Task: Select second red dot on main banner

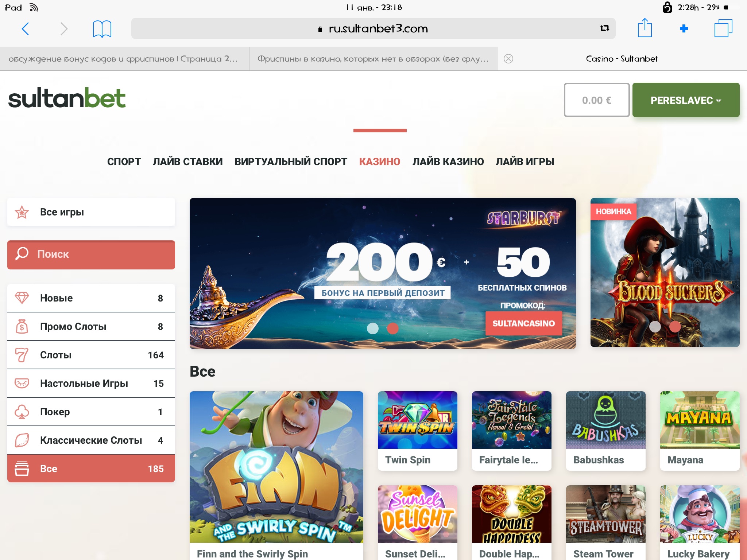Action: coord(392,328)
